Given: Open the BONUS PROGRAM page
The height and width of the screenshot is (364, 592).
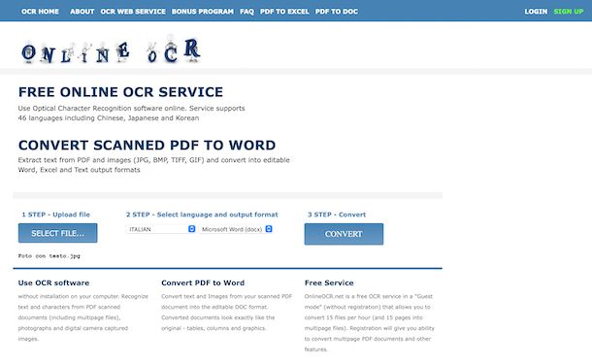Looking at the screenshot, I should [203, 12].
